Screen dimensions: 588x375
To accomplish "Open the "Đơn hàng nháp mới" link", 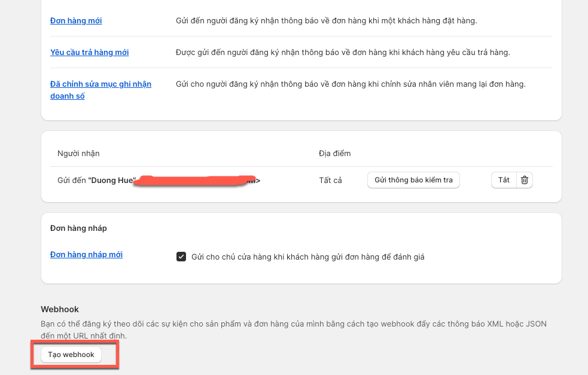I will [x=86, y=255].
